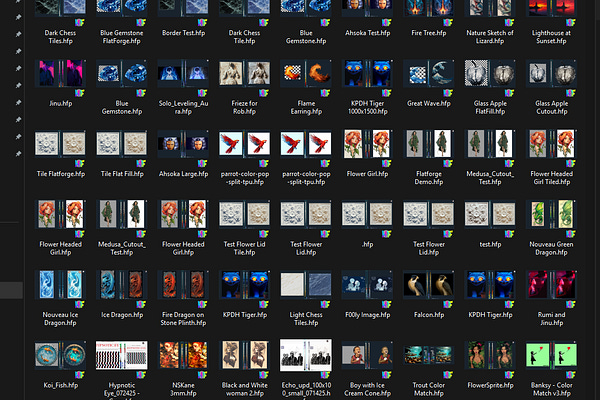Select Glass Apple FlatFill.hfp file

tap(490, 87)
